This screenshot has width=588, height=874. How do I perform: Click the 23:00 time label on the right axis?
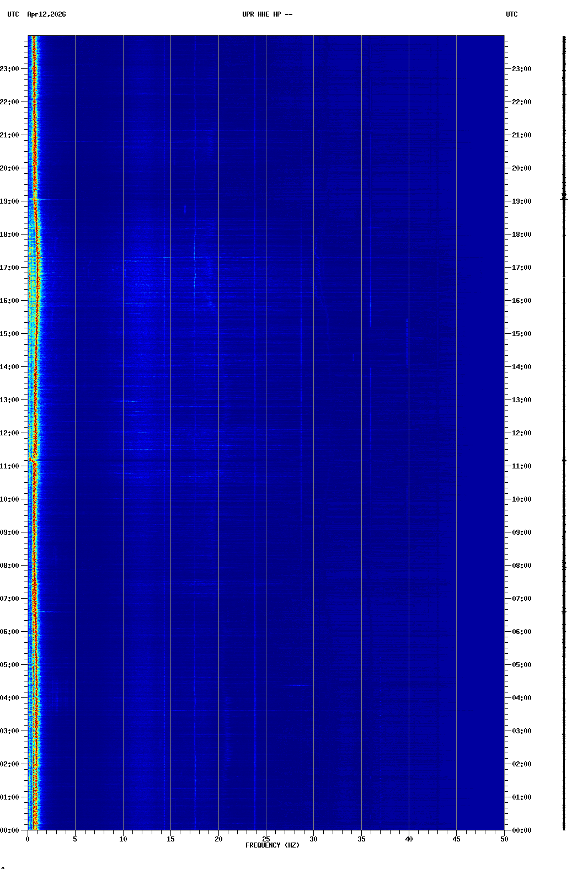coord(521,69)
